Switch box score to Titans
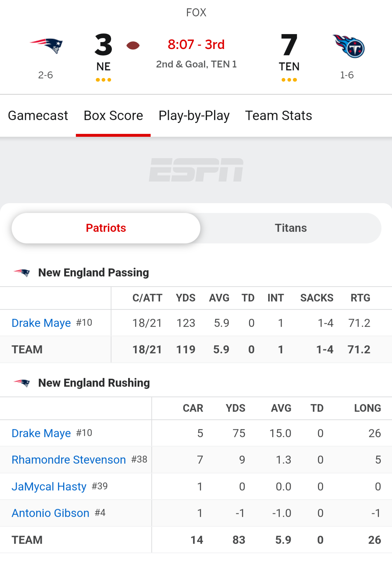Viewport: 392px width, 562px height. click(x=291, y=228)
